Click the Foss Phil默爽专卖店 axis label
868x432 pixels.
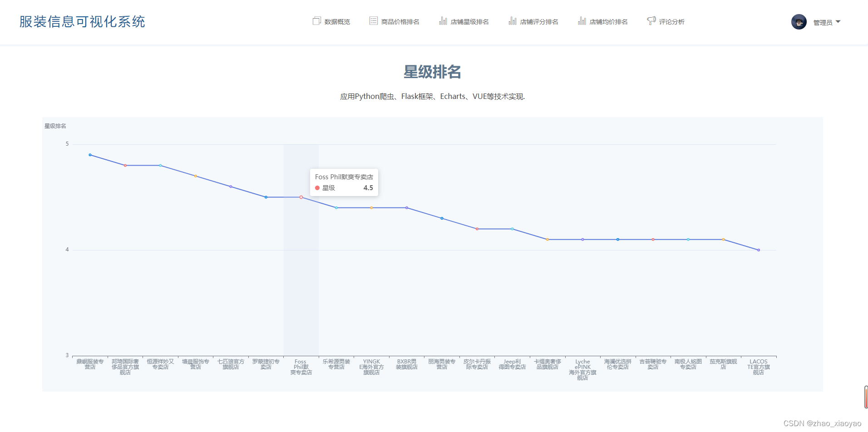[301, 367]
